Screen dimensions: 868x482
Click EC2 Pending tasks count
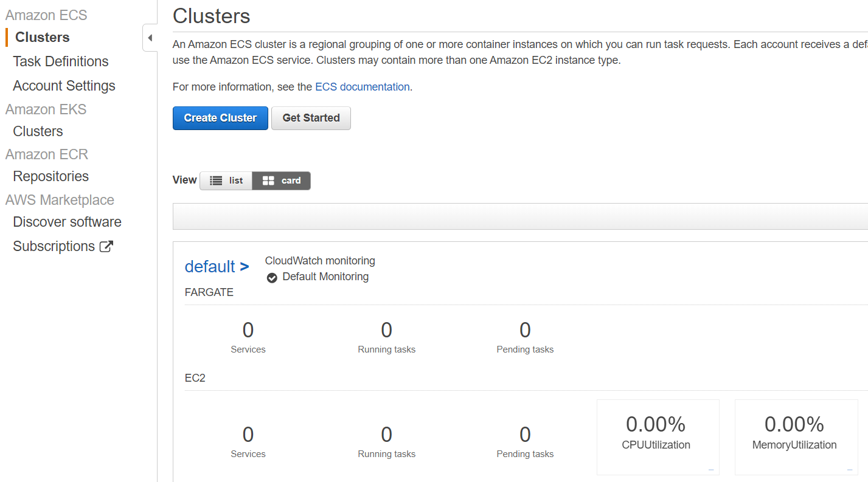click(x=525, y=435)
